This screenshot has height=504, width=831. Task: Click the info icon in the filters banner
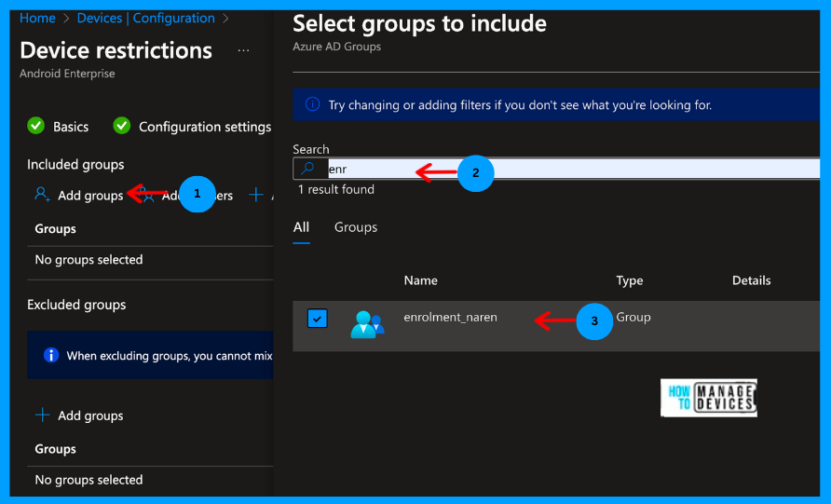point(313,104)
